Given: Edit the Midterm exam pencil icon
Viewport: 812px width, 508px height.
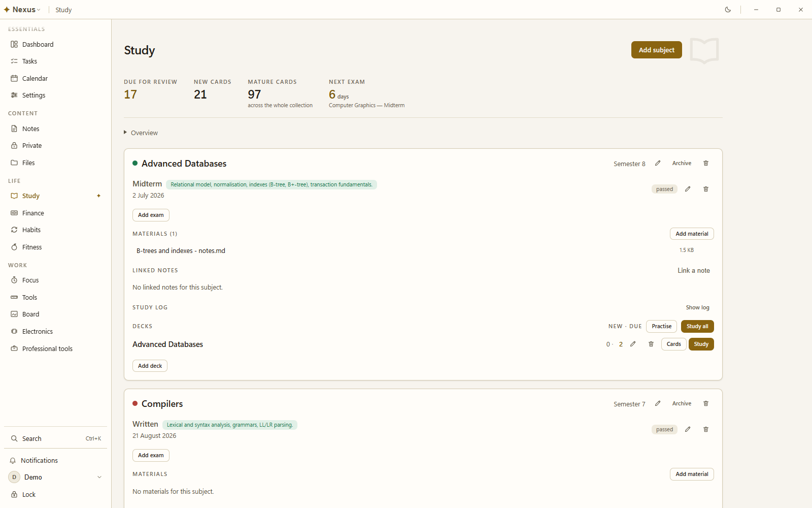Looking at the screenshot, I should [x=688, y=189].
